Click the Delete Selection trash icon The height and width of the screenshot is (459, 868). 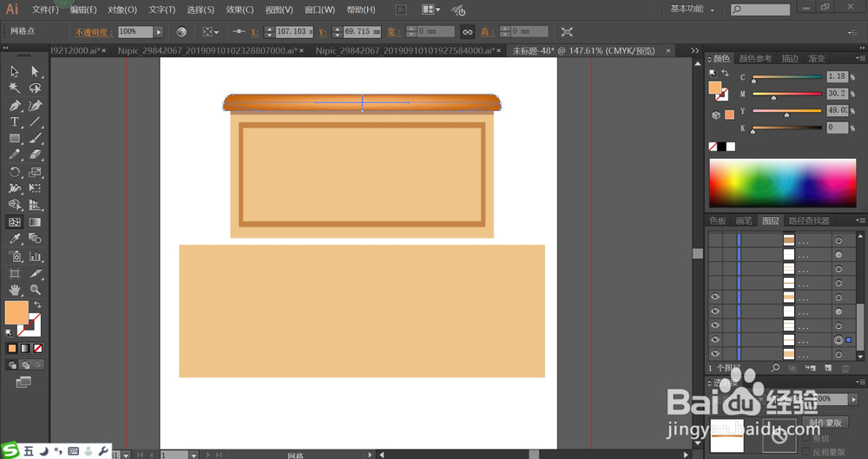(x=845, y=368)
